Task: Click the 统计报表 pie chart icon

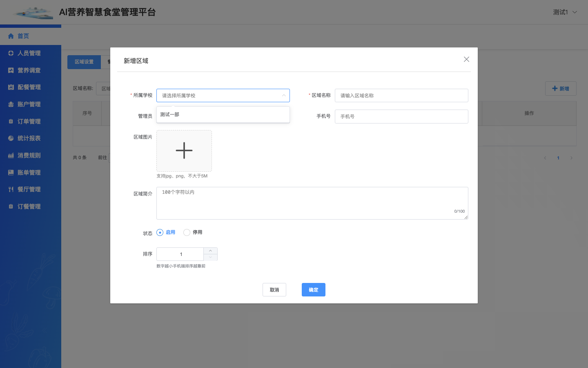Action: pyautogui.click(x=11, y=138)
